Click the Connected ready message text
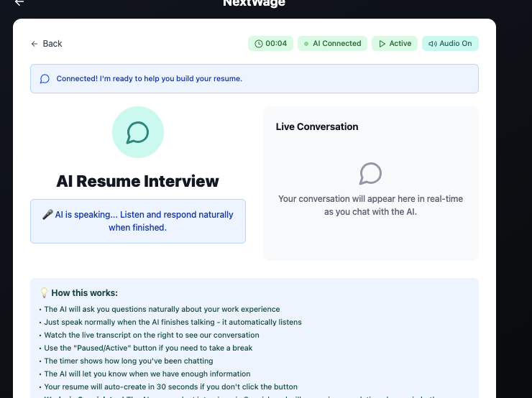The width and height of the screenshot is (532, 398). pos(150,78)
